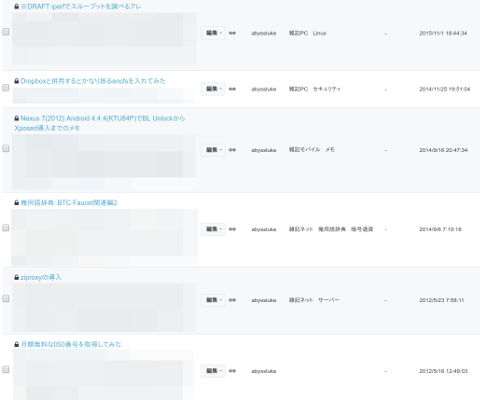This screenshot has height=400, width=480.
Task: Click the 雑記PC tag in the Dropbox encfs row
Action: tap(298, 89)
